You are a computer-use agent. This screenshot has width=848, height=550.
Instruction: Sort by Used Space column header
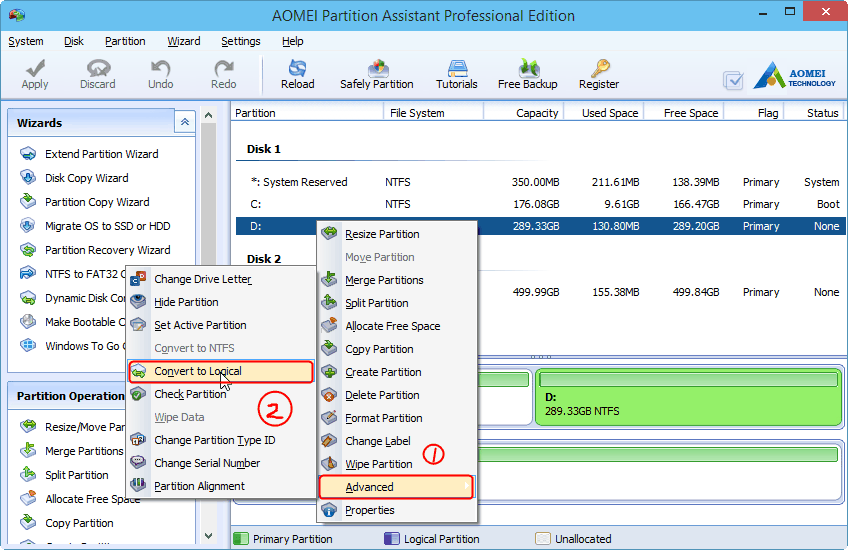click(604, 113)
